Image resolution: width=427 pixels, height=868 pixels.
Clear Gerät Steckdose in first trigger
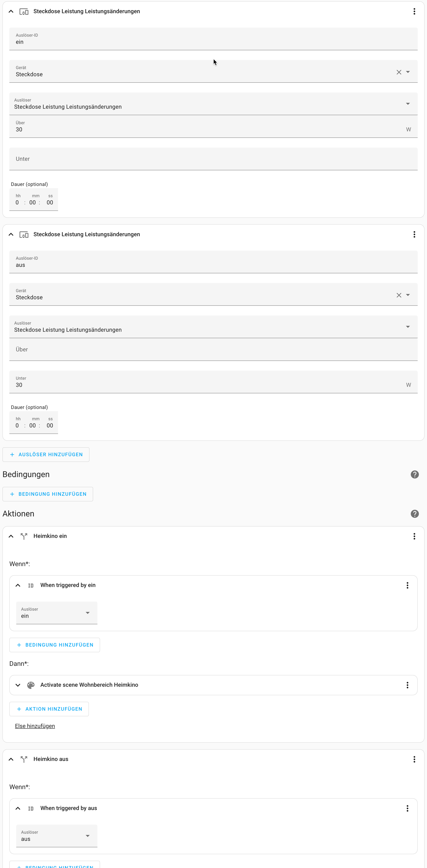pos(399,72)
